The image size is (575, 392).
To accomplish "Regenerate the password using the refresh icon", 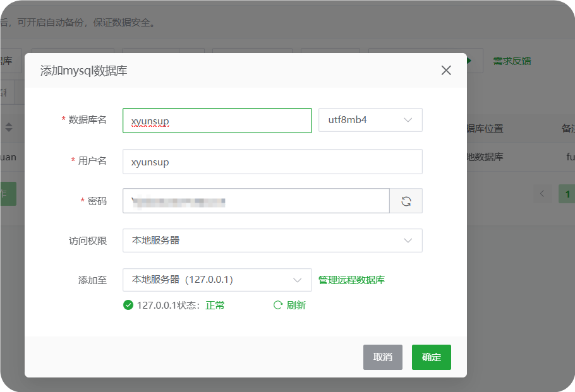I will [x=406, y=201].
